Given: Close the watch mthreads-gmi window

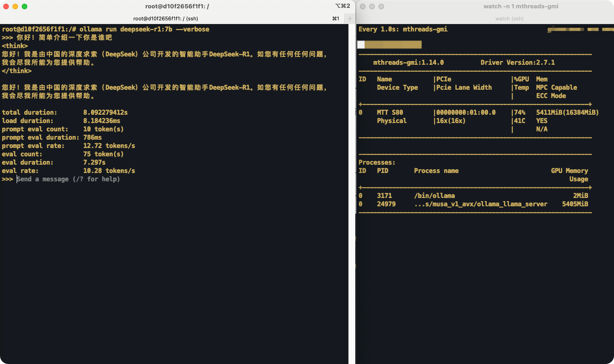Looking at the screenshot, I should tap(363, 6).
